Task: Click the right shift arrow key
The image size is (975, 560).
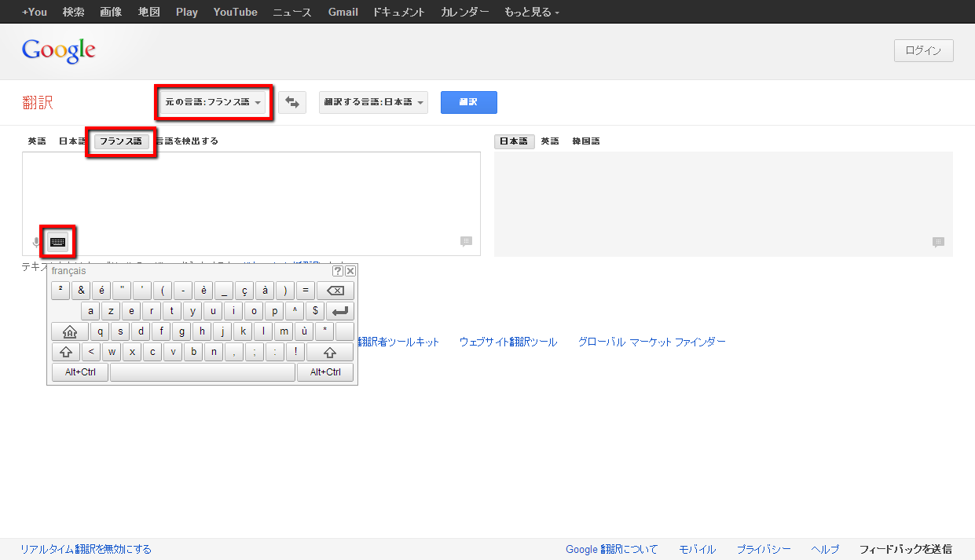Action: click(330, 352)
